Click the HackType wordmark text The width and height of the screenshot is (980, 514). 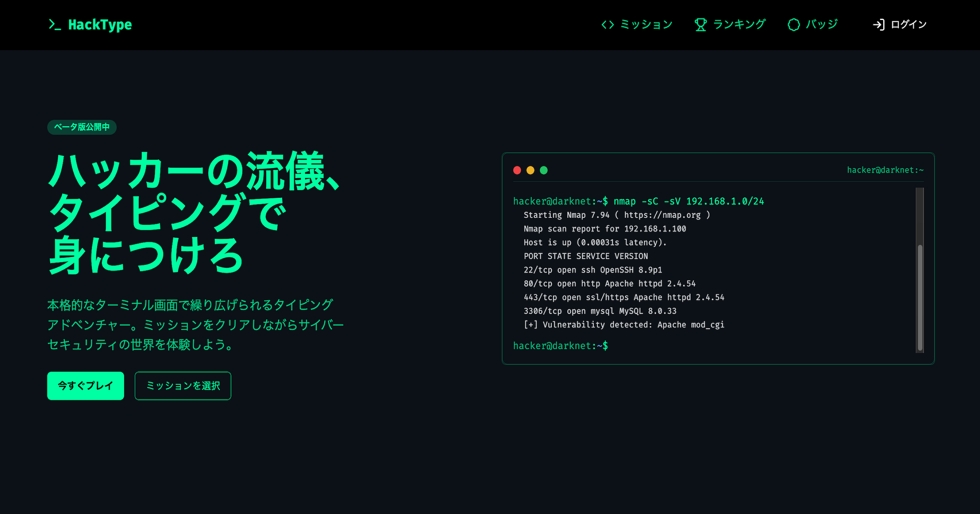[x=100, y=25]
